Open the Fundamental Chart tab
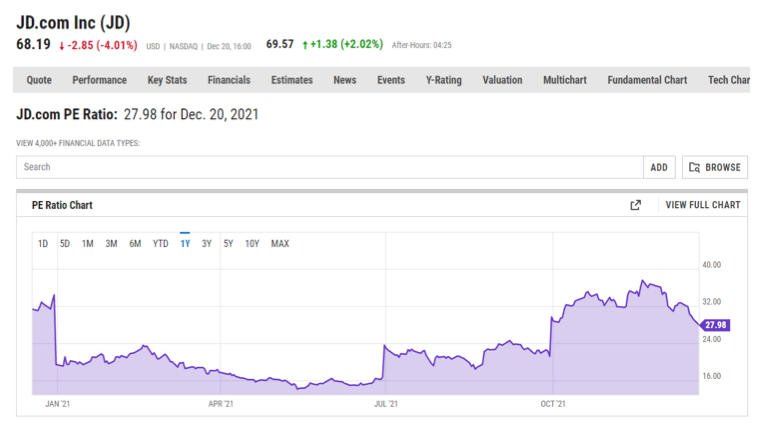 (647, 80)
